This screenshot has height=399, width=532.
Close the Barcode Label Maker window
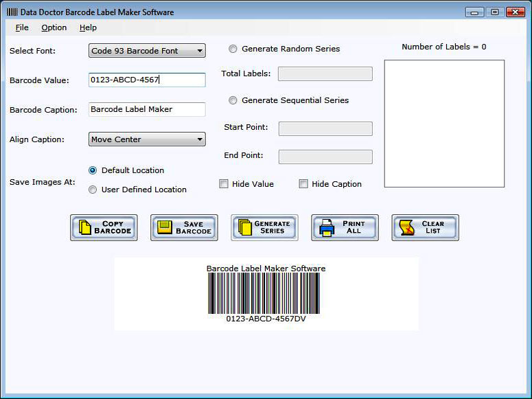point(516,12)
